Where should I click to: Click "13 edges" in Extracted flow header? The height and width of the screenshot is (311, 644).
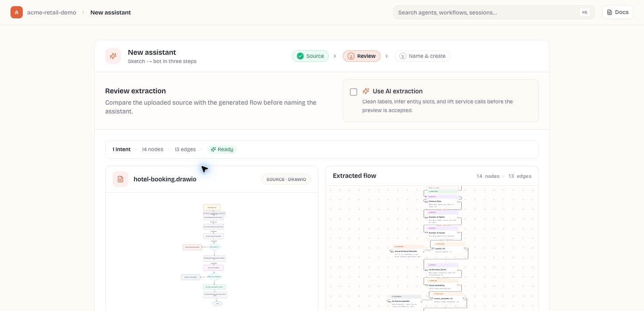[520, 176]
